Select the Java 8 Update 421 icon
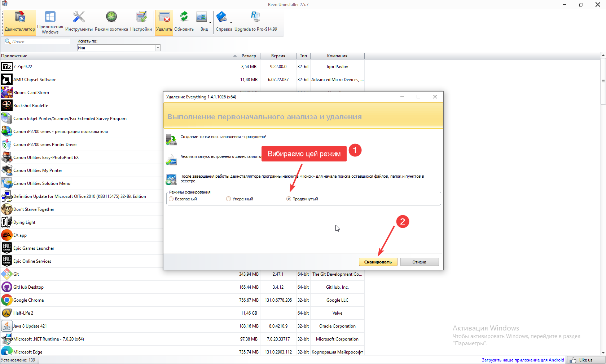The image size is (606, 364). coord(7,326)
